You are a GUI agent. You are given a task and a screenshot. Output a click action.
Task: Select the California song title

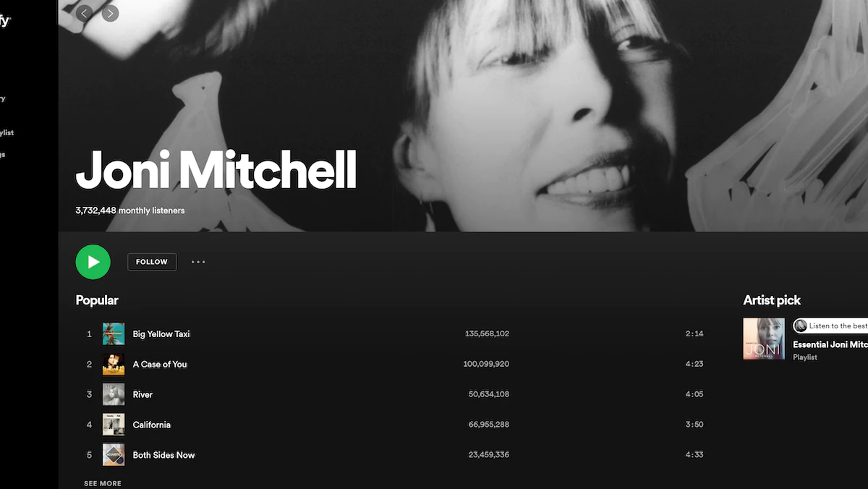tap(152, 425)
